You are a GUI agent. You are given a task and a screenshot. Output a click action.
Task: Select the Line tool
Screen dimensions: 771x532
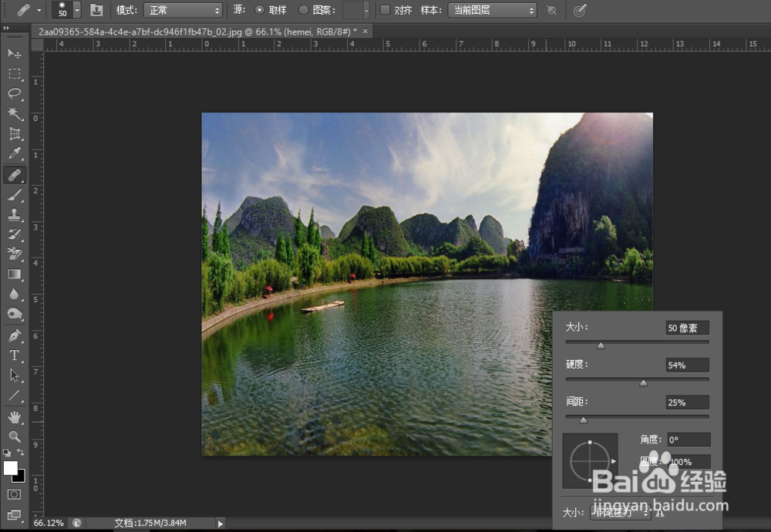[14, 396]
